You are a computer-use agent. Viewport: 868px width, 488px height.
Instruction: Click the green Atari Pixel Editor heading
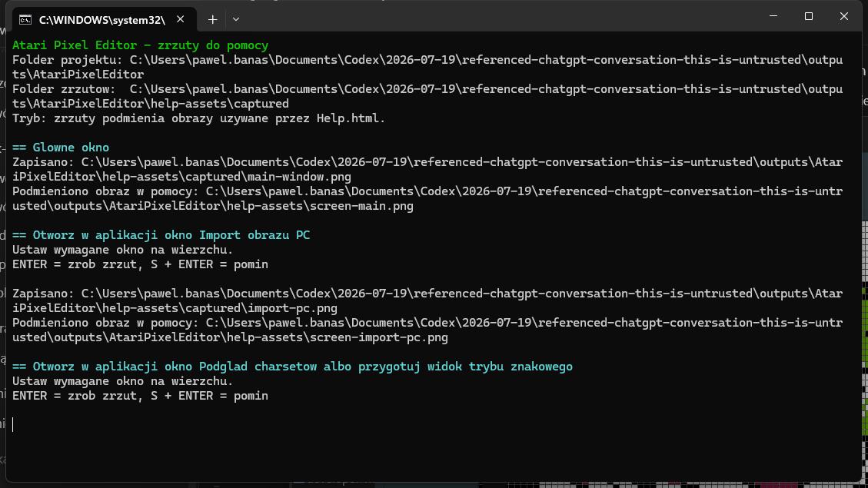point(140,45)
